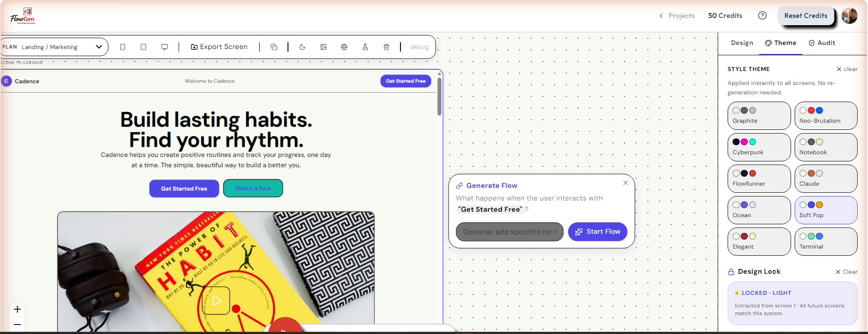
Task: Select the FlowRunner theme
Action: click(x=759, y=178)
